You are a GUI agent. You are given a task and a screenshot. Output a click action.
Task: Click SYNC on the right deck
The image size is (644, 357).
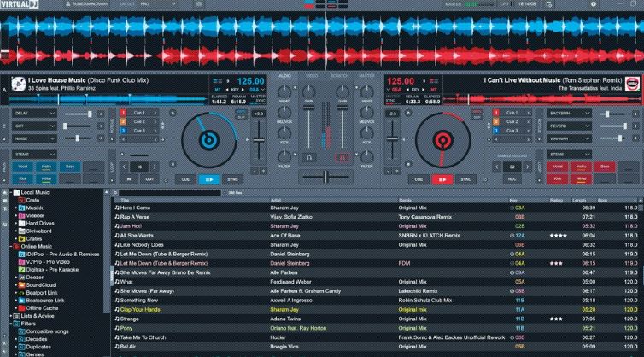tap(465, 179)
